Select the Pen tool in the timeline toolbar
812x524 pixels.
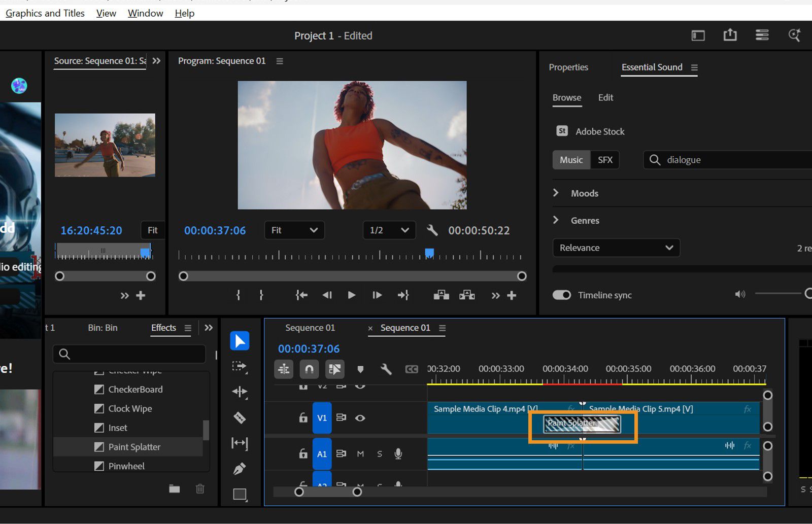239,468
